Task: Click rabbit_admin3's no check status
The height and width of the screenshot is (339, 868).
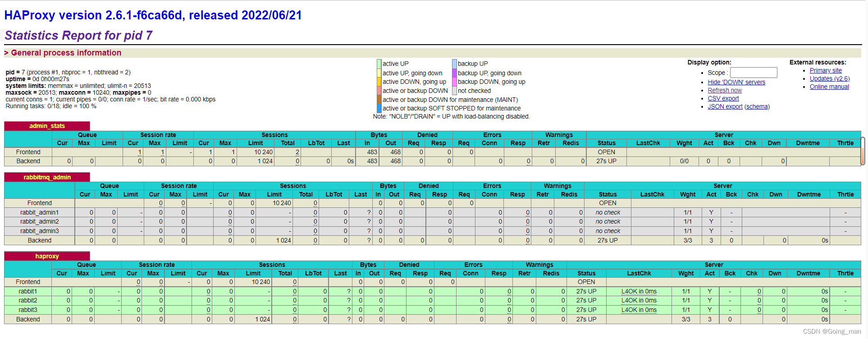Action: coord(608,231)
